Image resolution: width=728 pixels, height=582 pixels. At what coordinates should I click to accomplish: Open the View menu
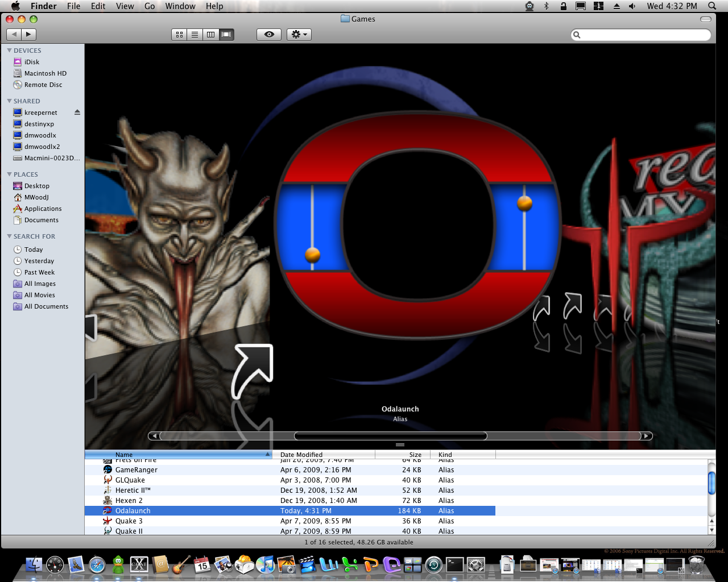[125, 6]
